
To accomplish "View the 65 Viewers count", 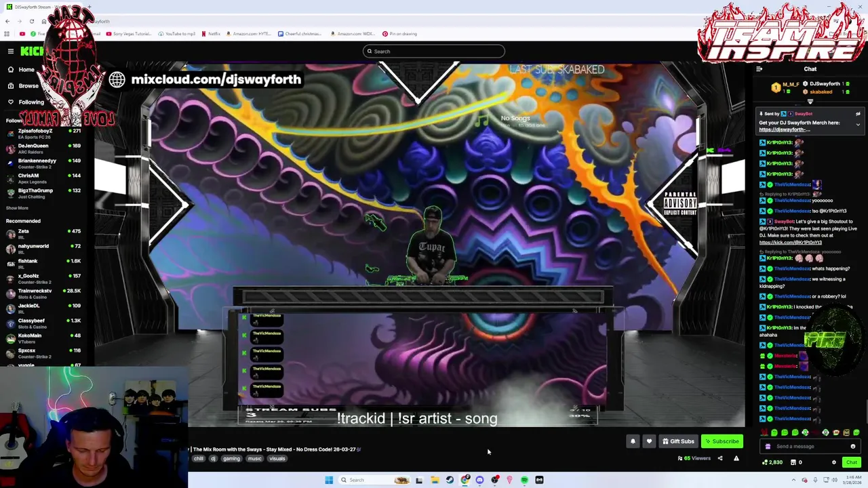I will (x=694, y=459).
